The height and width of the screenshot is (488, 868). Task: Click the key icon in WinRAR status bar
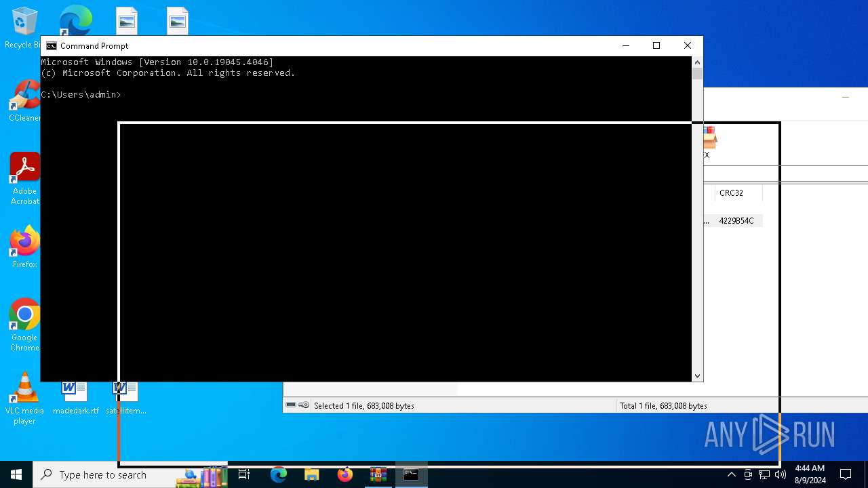coord(304,405)
